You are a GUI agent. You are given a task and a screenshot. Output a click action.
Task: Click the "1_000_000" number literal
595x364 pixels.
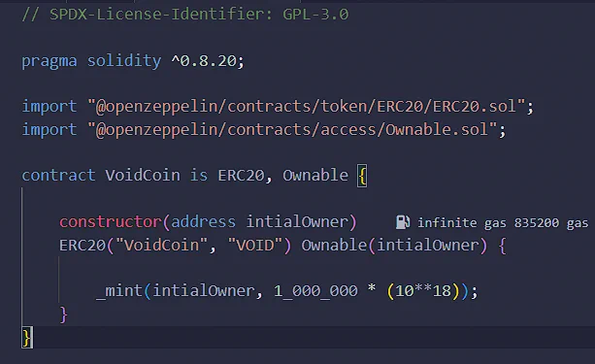tap(315, 291)
